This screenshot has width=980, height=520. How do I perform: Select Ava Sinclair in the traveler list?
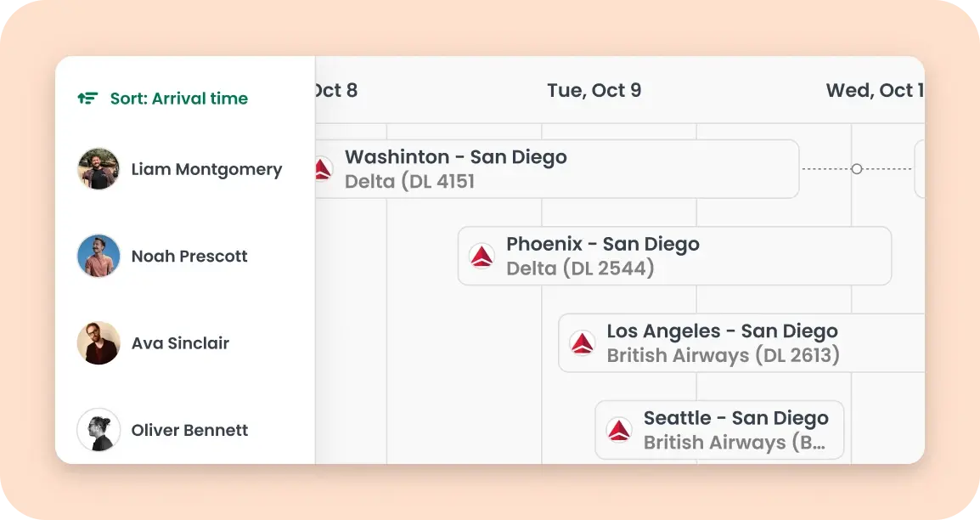[x=180, y=343]
